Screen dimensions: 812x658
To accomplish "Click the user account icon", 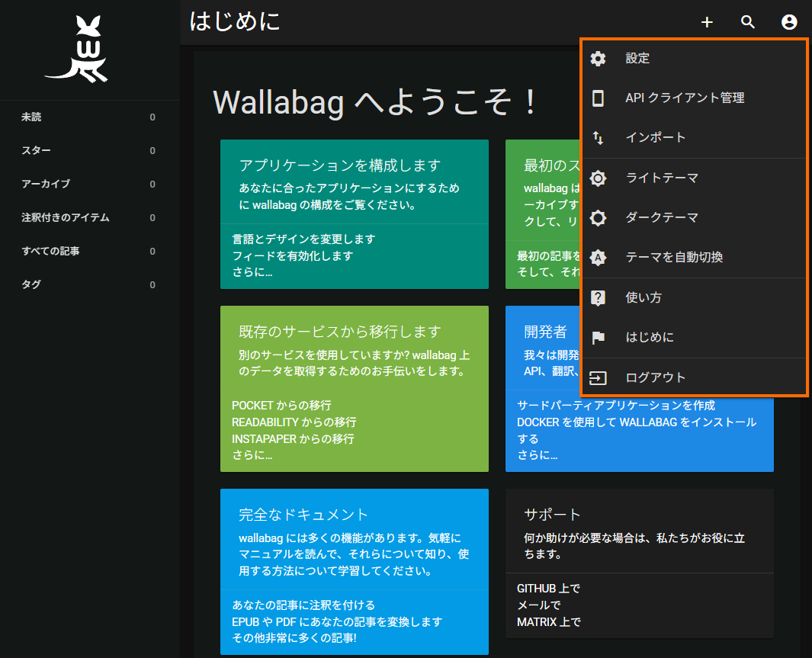I will (788, 22).
